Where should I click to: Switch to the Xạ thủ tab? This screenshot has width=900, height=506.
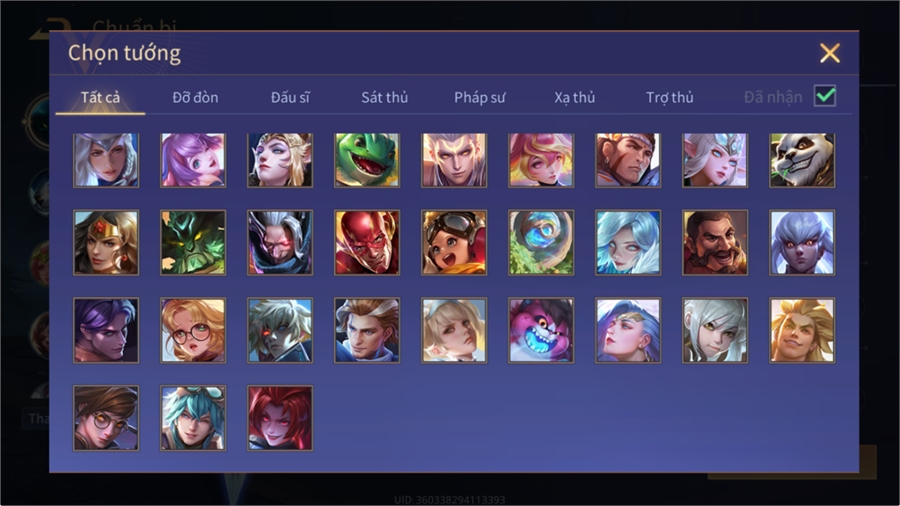point(575,98)
